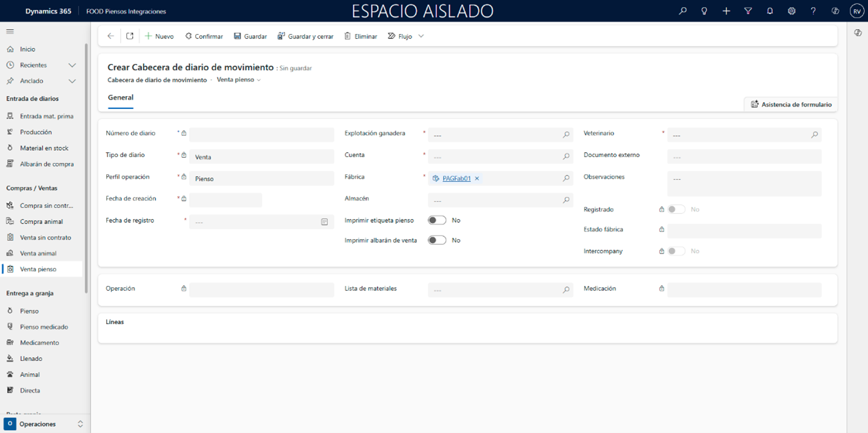The height and width of the screenshot is (433, 868).
Task: Remove PAGFab01 from the Fábrica field
Action: coord(477,178)
